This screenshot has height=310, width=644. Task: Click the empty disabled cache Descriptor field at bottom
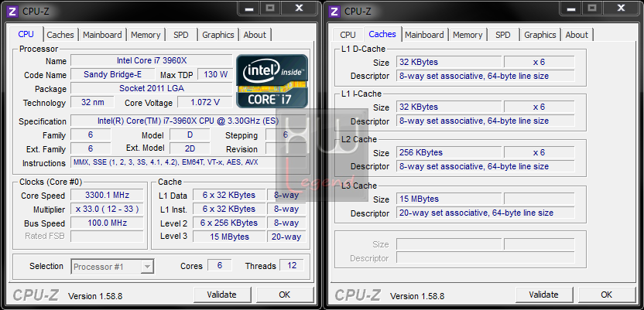pyautogui.click(x=485, y=258)
